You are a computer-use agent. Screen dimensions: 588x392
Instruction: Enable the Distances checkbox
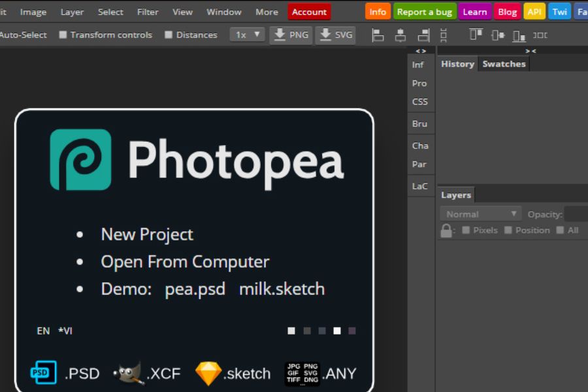click(x=169, y=35)
